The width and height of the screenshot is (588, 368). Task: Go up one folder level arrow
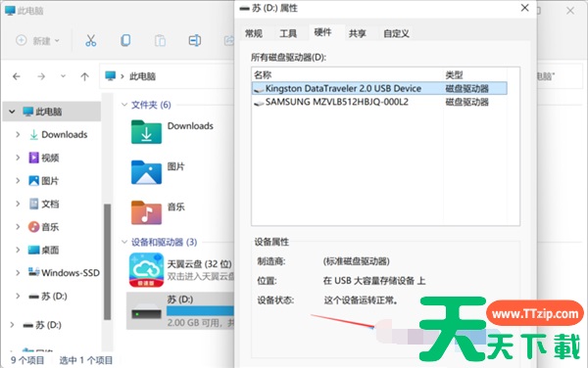[84, 76]
